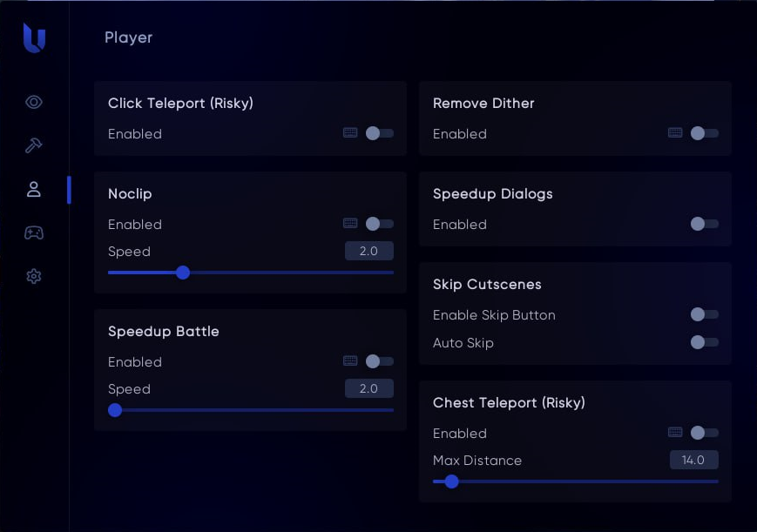
Task: Click the app logo in the sidebar
Action: coord(34,38)
